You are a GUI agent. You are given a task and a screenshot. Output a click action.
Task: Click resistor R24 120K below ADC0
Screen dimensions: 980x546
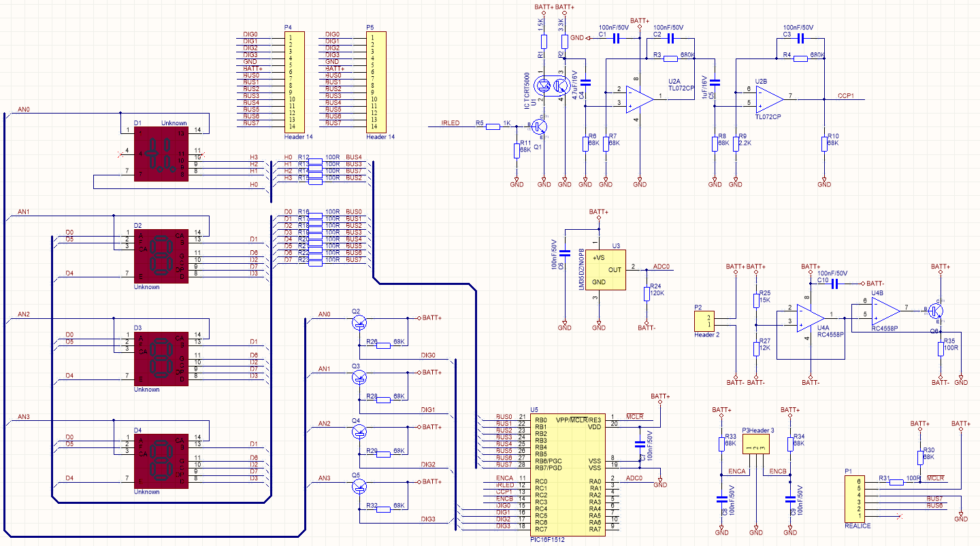tap(647, 294)
